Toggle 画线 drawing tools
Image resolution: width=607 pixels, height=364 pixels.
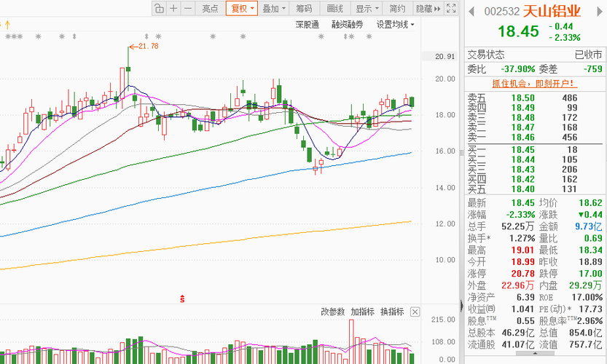(335, 8)
